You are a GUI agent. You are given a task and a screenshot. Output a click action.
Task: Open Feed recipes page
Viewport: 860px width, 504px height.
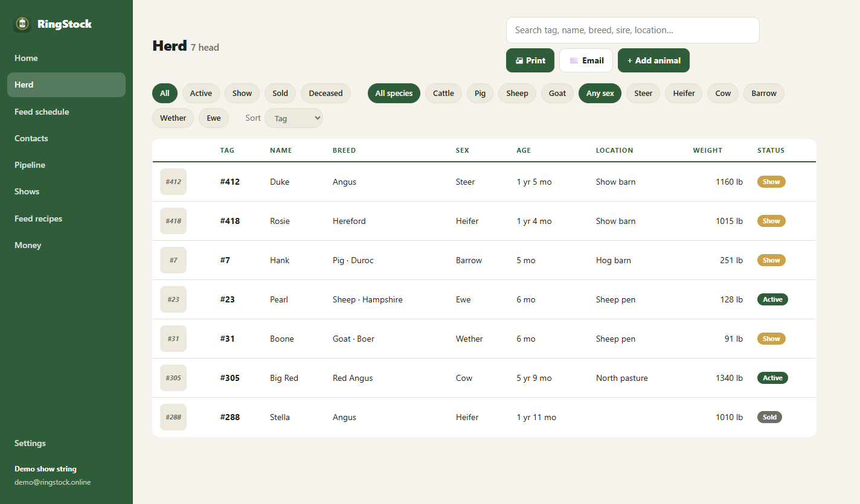click(x=66, y=219)
